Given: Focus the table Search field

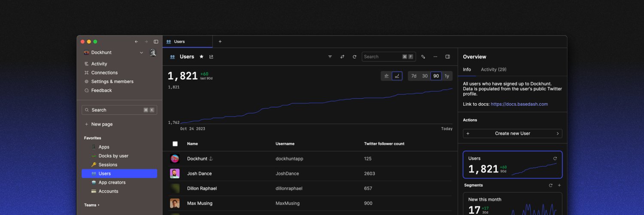Looking at the screenshot, I should coord(389,57).
